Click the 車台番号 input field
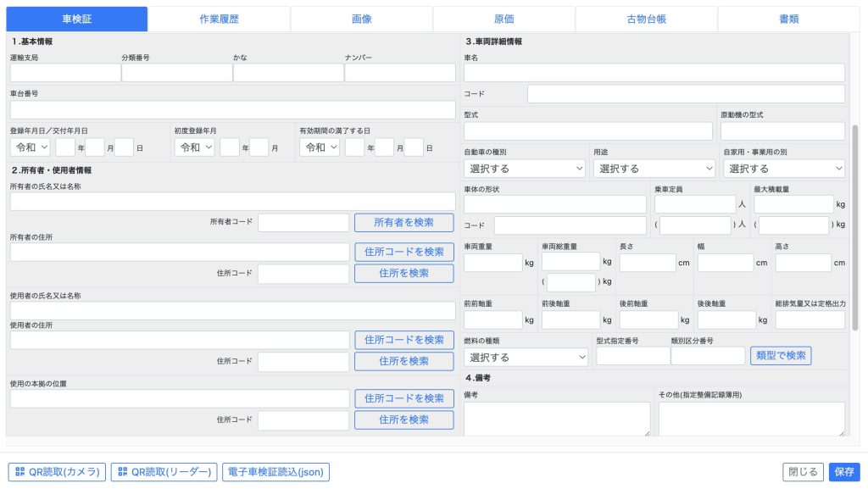The height and width of the screenshot is (489, 868). (232, 109)
